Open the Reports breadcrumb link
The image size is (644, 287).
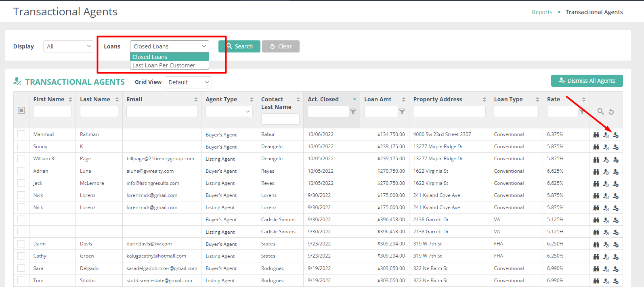coord(542,12)
